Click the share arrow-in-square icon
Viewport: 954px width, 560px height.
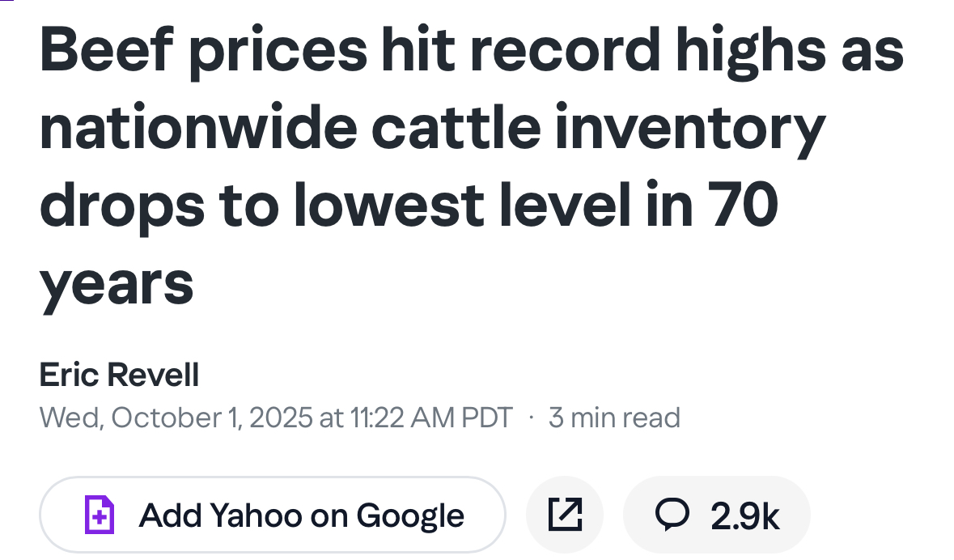(x=564, y=515)
